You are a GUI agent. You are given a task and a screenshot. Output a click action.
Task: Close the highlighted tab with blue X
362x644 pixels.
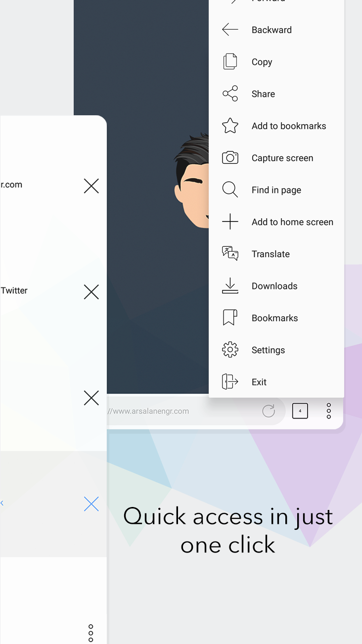click(x=91, y=504)
